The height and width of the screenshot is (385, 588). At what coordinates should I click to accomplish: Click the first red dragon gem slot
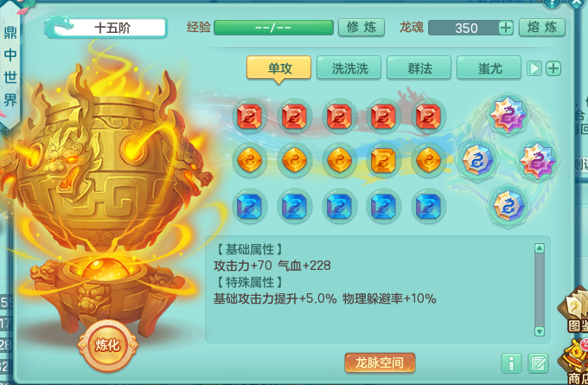[x=249, y=116]
